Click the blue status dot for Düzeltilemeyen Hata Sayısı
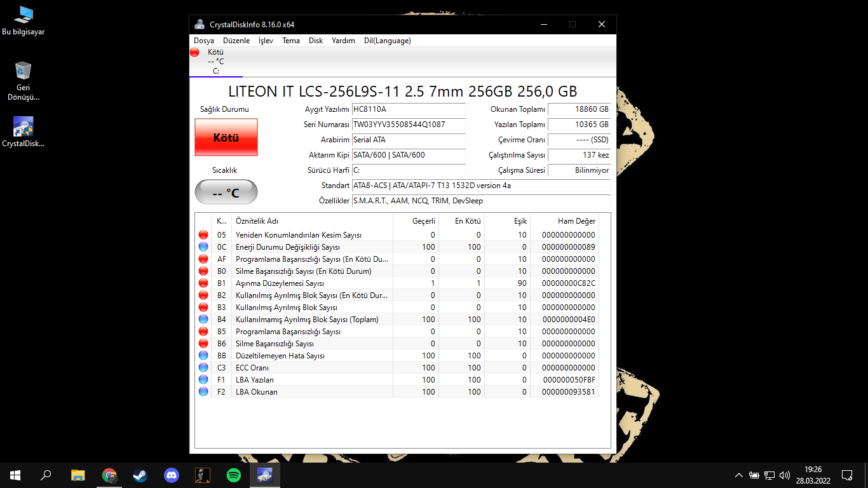This screenshot has height=488, width=868. coord(203,356)
